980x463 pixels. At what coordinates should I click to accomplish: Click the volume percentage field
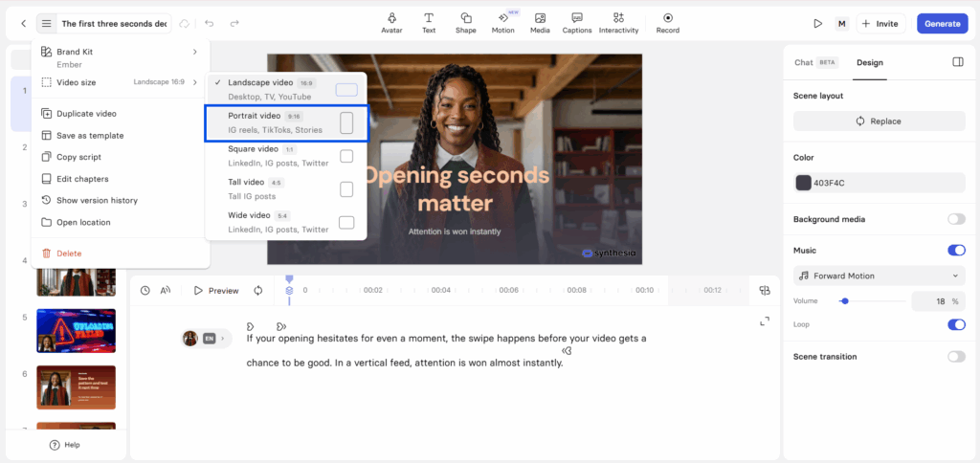pos(938,301)
